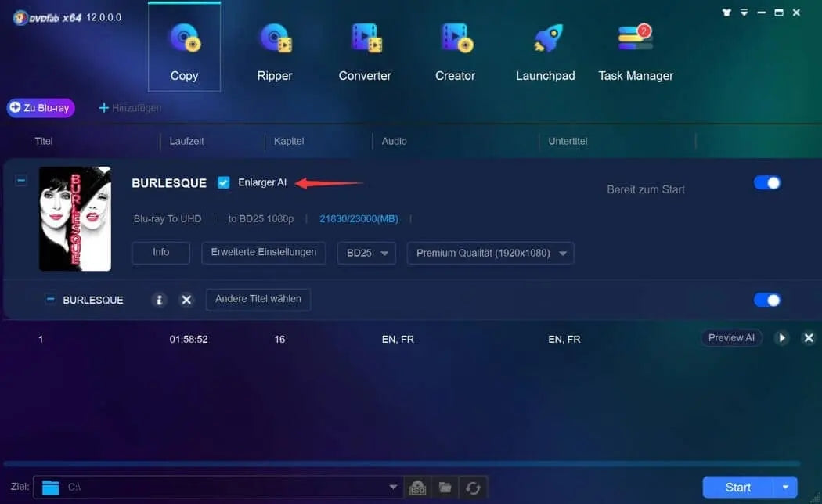
Task: Click the refresh icon beside destination path
Action: tap(473, 488)
